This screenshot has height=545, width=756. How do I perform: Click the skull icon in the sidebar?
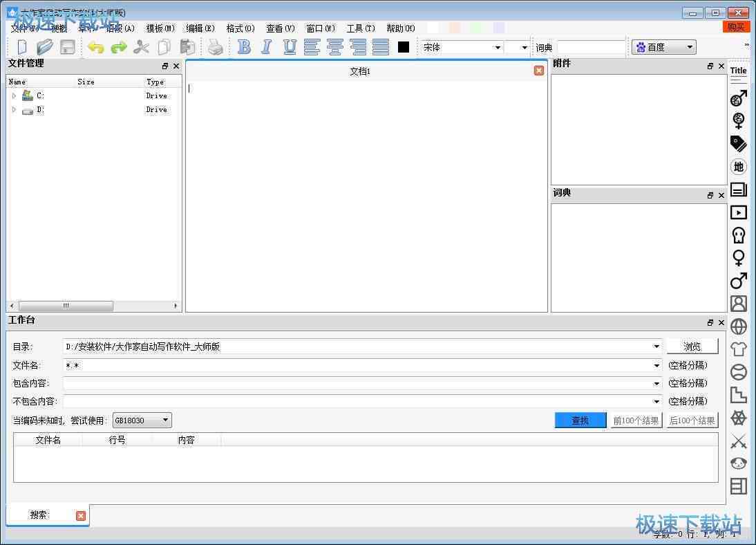[738, 236]
